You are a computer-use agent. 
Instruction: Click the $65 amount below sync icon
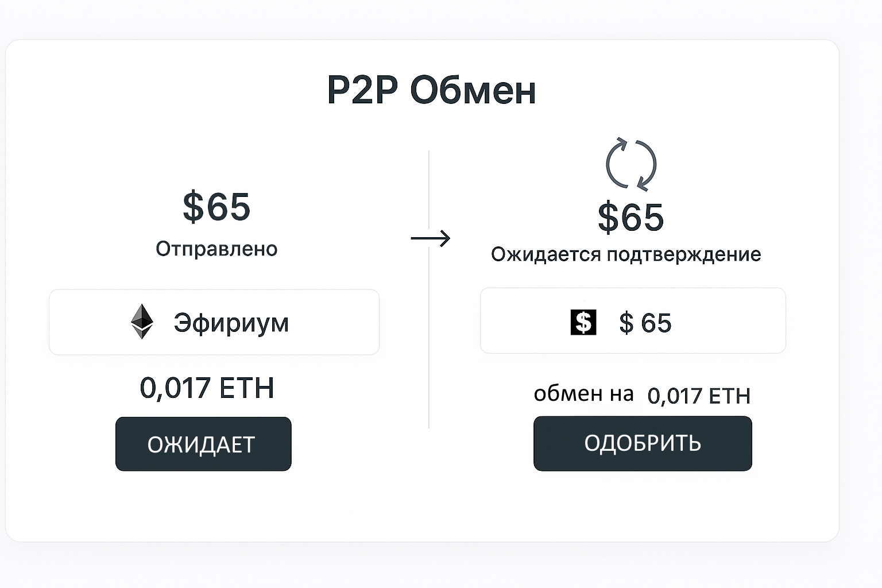point(630,218)
